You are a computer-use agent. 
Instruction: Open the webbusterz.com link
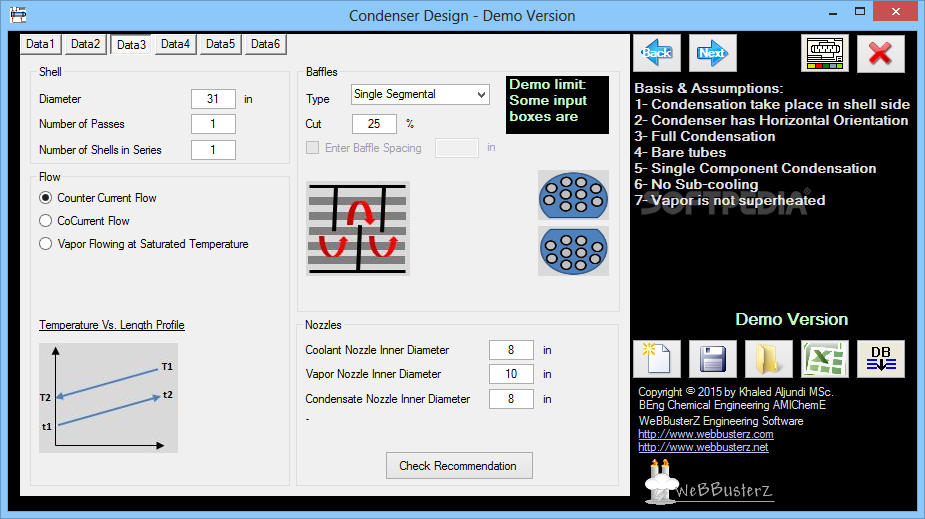[x=706, y=434]
